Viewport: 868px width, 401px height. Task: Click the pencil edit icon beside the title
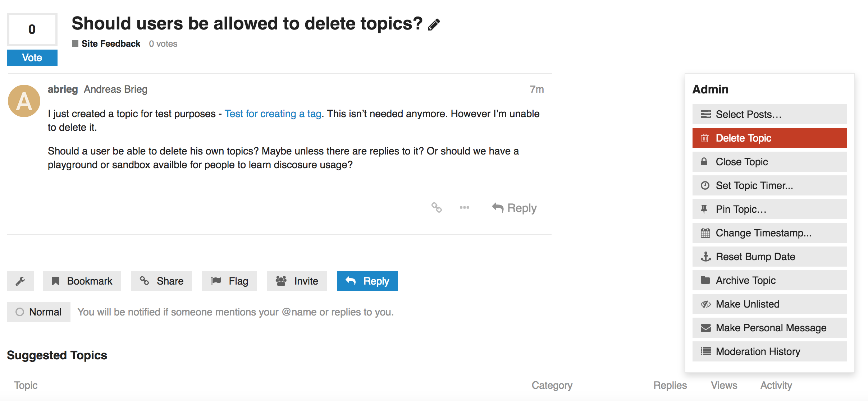click(x=434, y=25)
